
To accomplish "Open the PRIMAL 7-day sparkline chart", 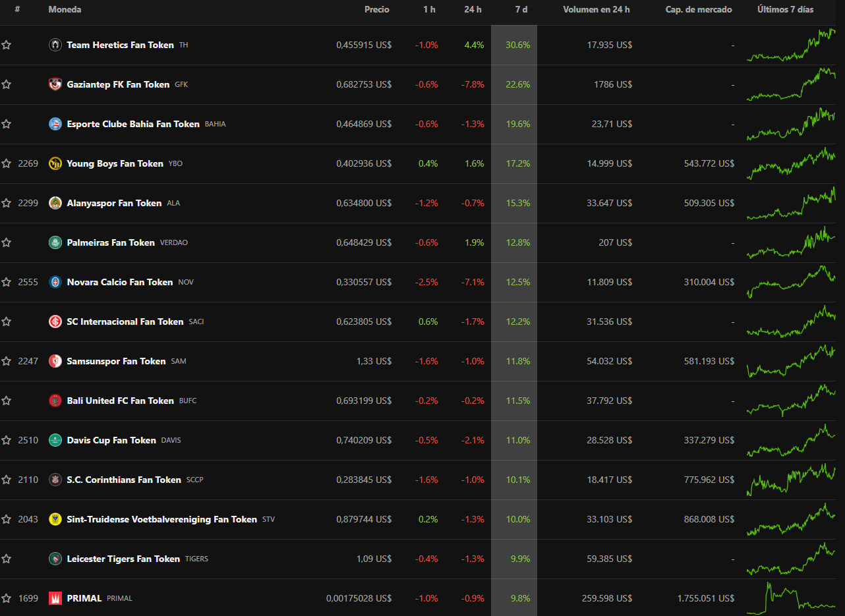I will [791, 597].
